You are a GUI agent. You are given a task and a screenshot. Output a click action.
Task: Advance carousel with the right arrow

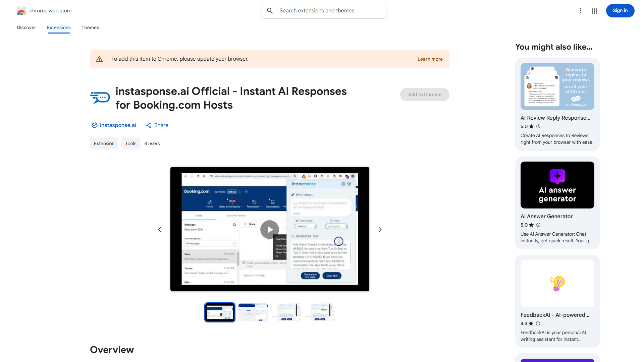(380, 229)
